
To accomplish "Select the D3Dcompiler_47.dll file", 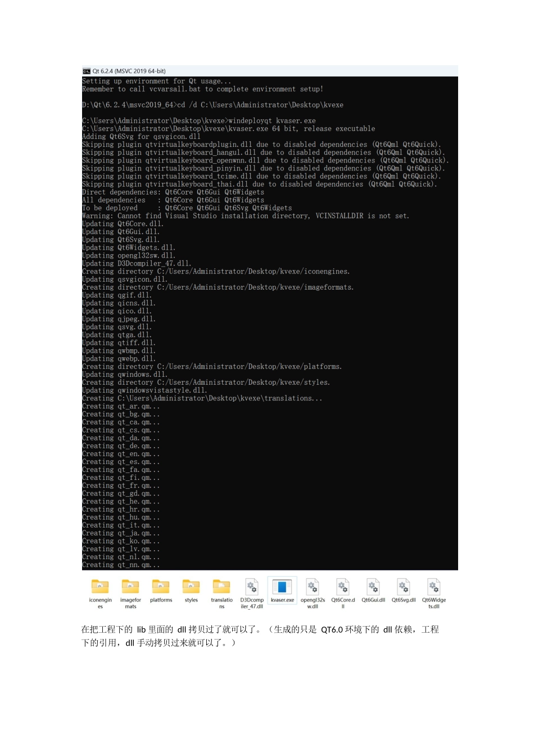I will [x=252, y=594].
